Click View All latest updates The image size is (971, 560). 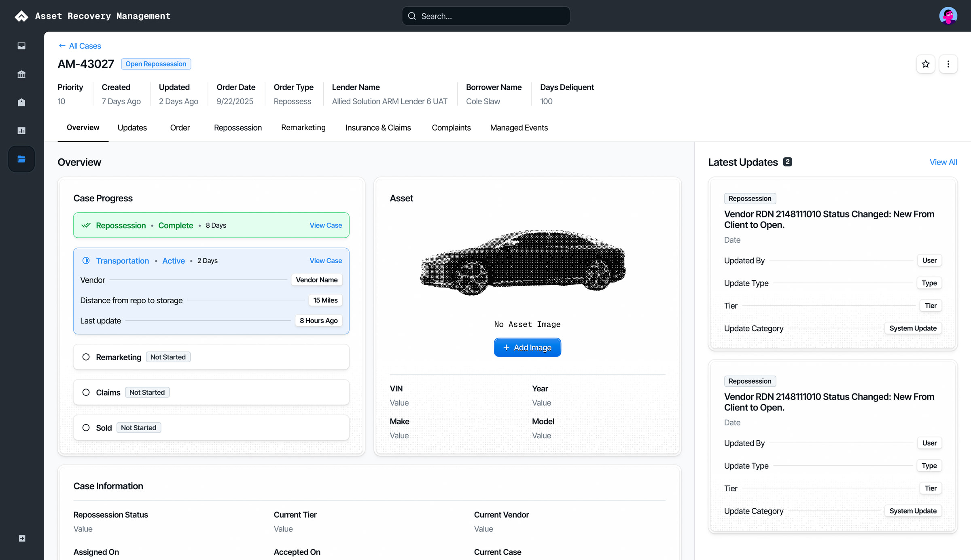point(943,162)
